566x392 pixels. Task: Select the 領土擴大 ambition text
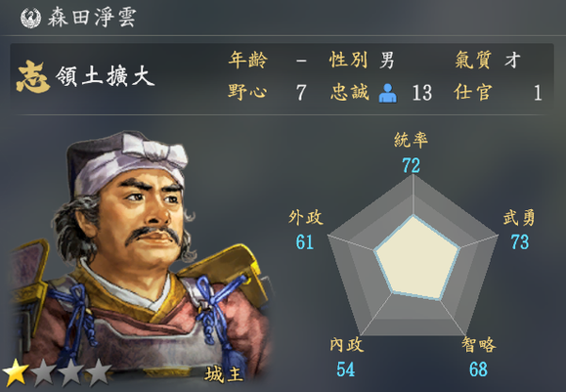pos(105,76)
